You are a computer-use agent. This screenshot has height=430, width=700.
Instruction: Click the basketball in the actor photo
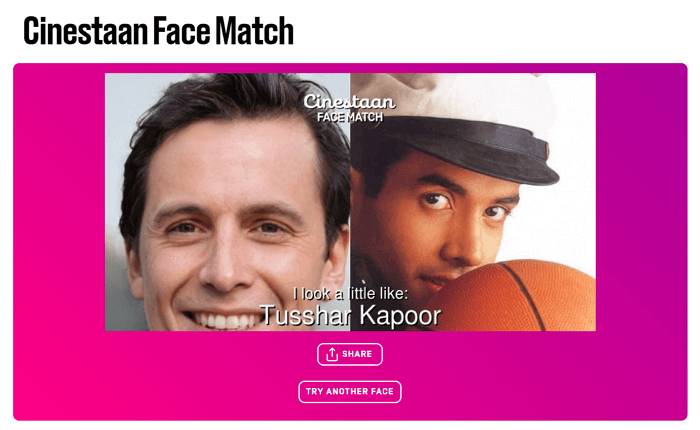(522, 297)
